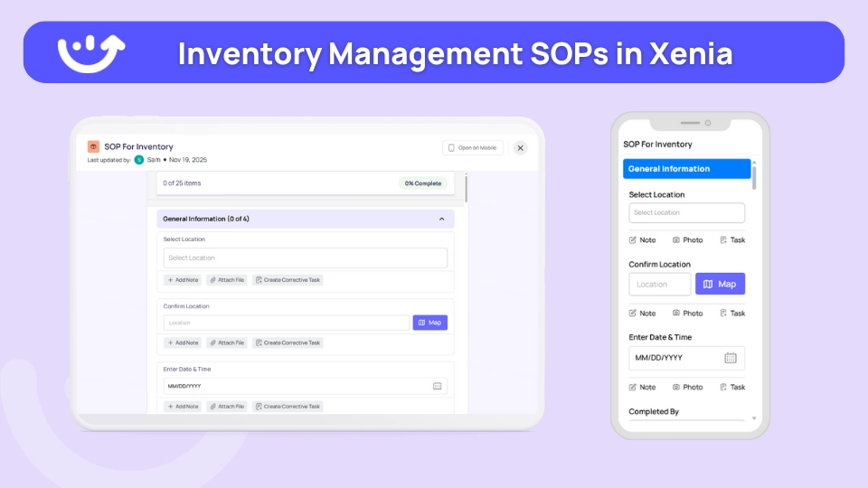Image resolution: width=868 pixels, height=488 pixels.
Task: Open desktop calendar picker icon
Action: pyautogui.click(x=438, y=386)
